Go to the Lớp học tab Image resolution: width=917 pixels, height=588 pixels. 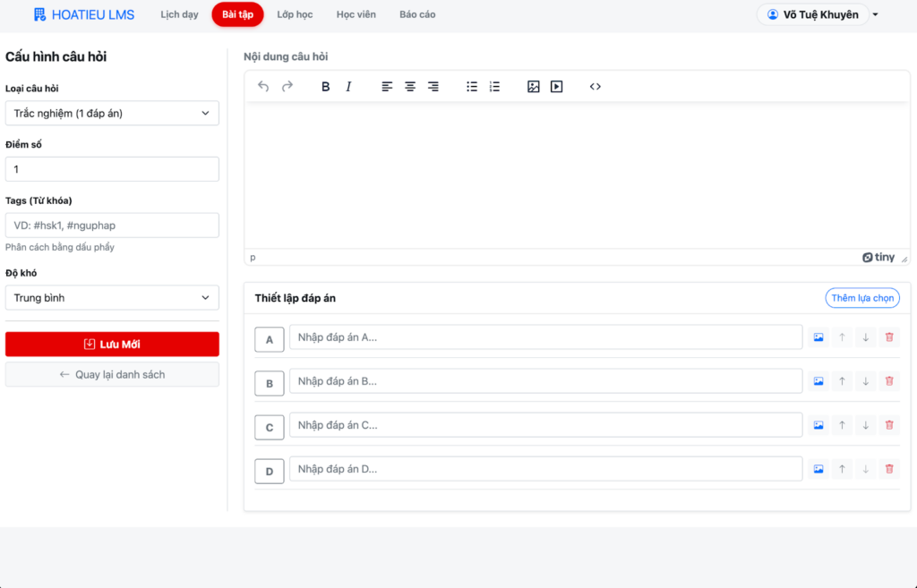(x=295, y=14)
